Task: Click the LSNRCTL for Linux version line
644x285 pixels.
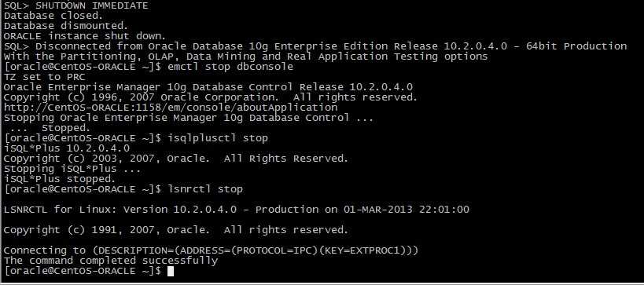Action: 236,210
